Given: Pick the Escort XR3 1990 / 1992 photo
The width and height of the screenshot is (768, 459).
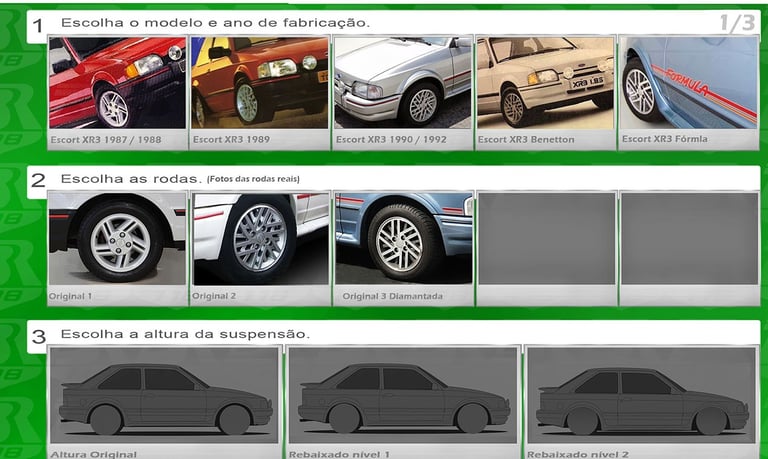Looking at the screenshot, I should [403, 83].
